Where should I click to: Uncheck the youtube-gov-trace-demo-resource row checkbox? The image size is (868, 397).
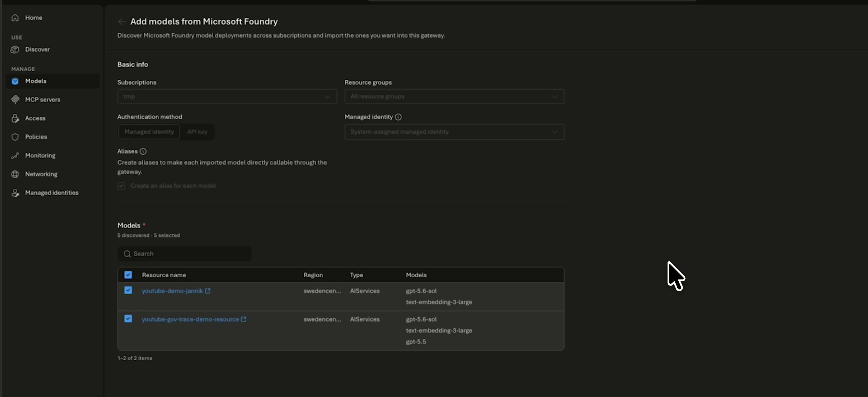(128, 318)
